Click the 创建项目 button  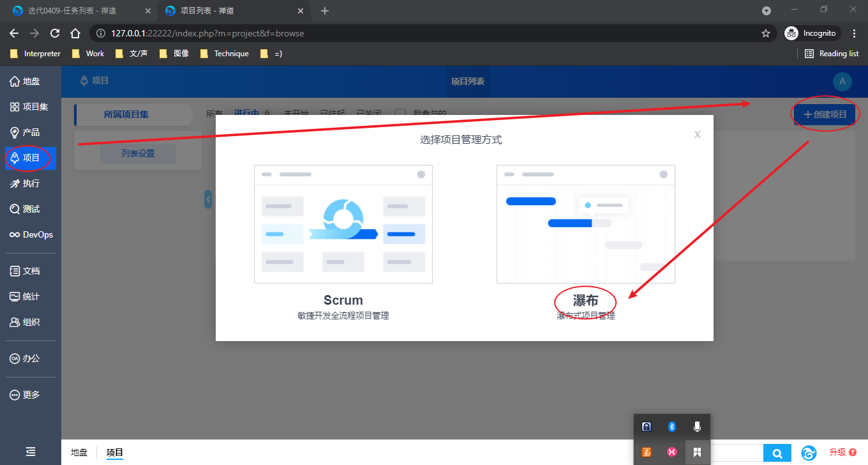pyautogui.click(x=825, y=114)
